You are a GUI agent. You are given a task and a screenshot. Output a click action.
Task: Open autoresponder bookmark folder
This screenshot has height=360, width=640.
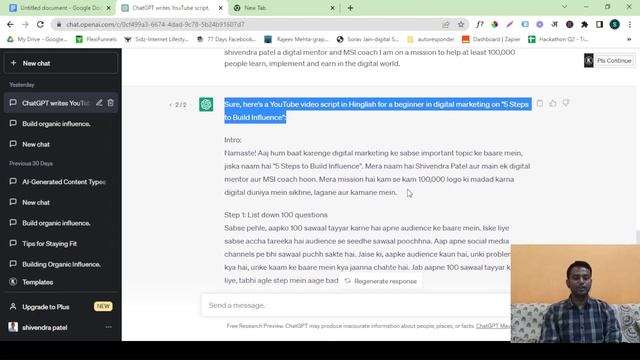(431, 39)
